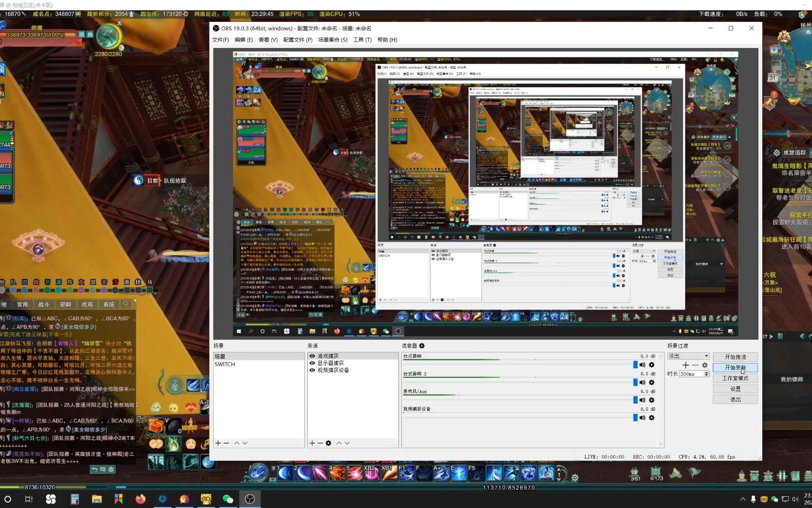Image resolution: width=812 pixels, height=508 pixels.
Task: Open the transition properties gear icon
Action: pyautogui.click(x=705, y=365)
